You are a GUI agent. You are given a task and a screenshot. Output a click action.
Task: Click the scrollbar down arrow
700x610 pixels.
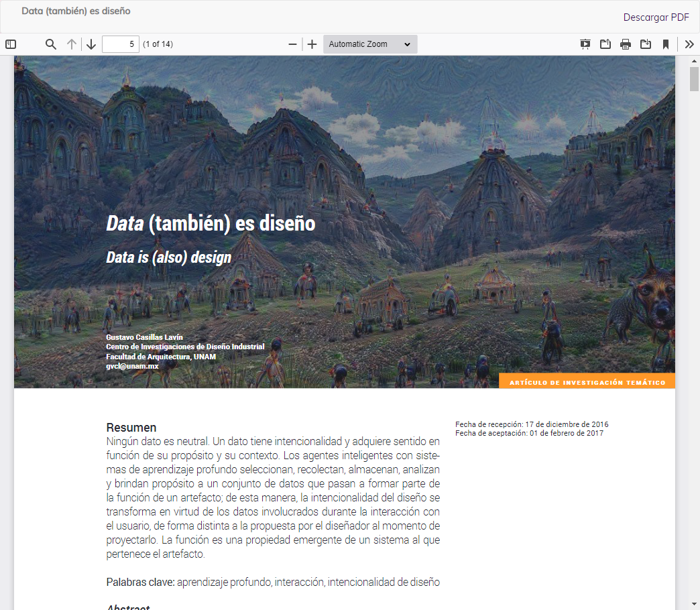(x=694, y=605)
